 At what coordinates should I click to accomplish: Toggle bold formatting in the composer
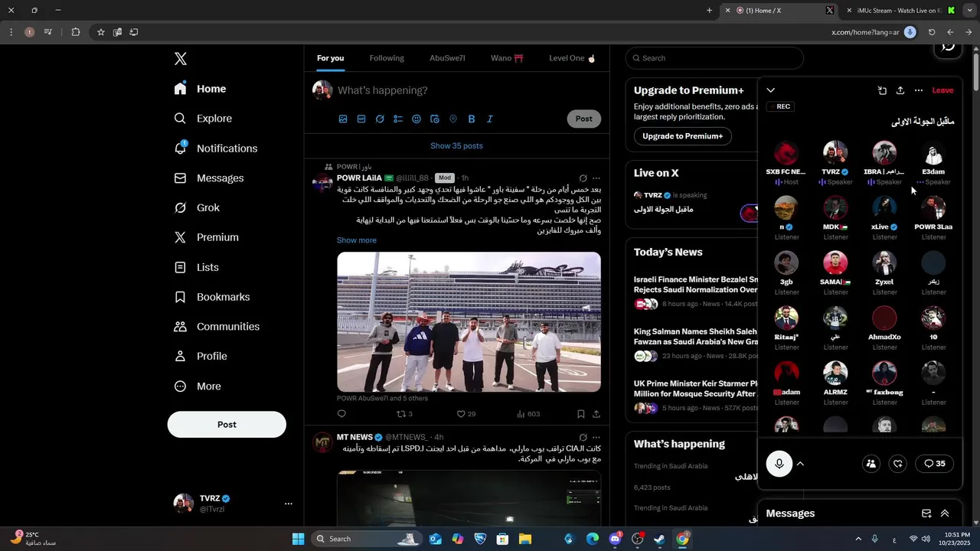[472, 119]
